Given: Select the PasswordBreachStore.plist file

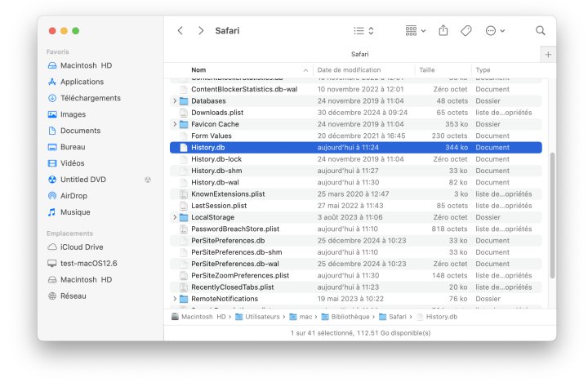Looking at the screenshot, I should (356, 229).
